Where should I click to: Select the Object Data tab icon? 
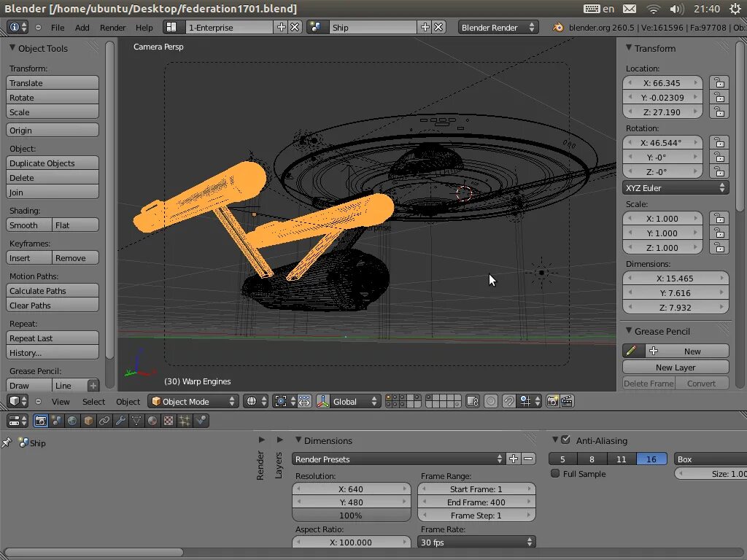136,421
